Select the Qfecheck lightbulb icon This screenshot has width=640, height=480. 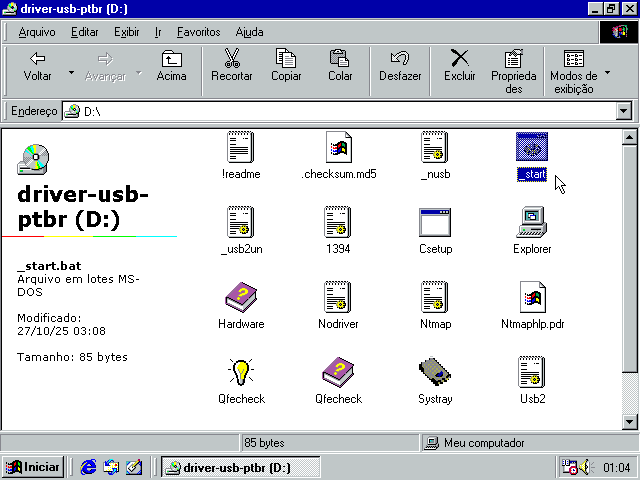click(x=241, y=374)
